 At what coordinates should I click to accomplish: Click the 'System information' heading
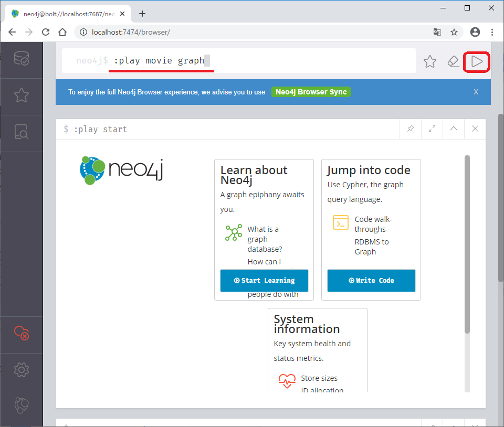pyautogui.click(x=307, y=324)
